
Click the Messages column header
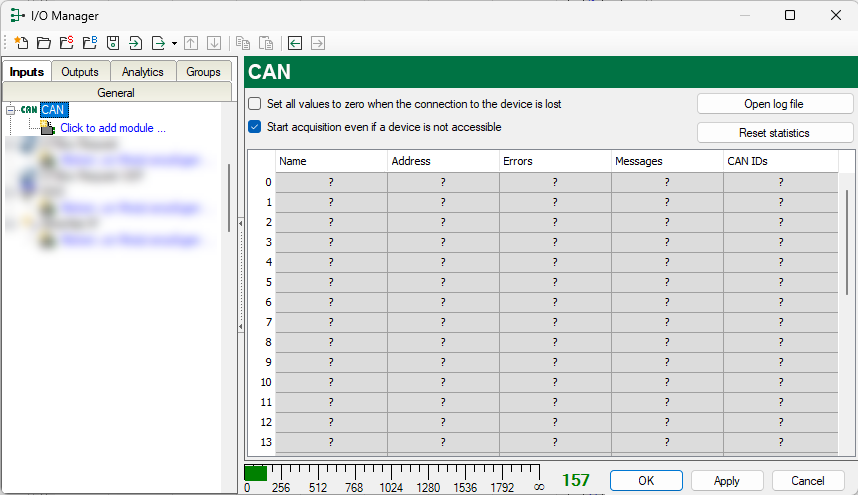(667, 161)
